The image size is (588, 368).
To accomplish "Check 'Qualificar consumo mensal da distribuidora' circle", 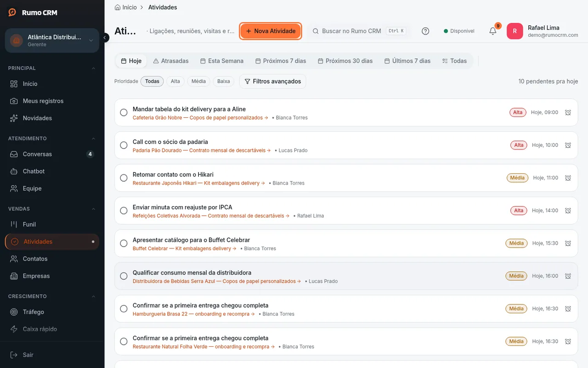I will coord(124,276).
